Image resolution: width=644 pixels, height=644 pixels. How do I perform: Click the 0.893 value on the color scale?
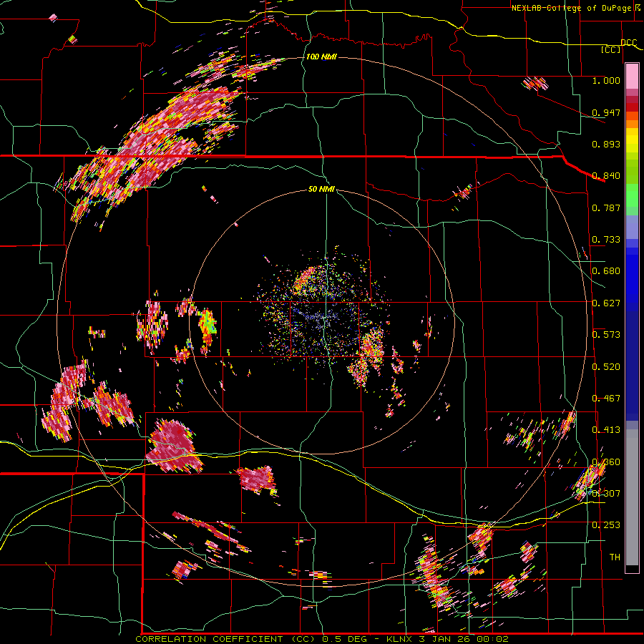tap(606, 144)
